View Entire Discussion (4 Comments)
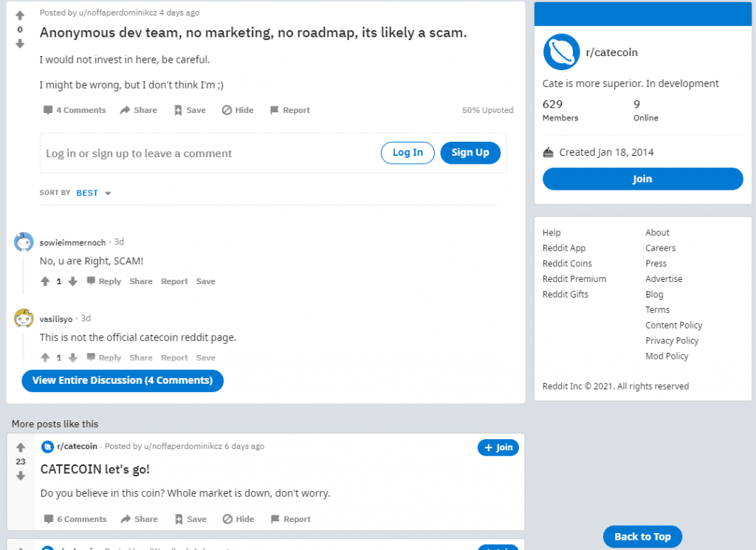 [x=123, y=380]
